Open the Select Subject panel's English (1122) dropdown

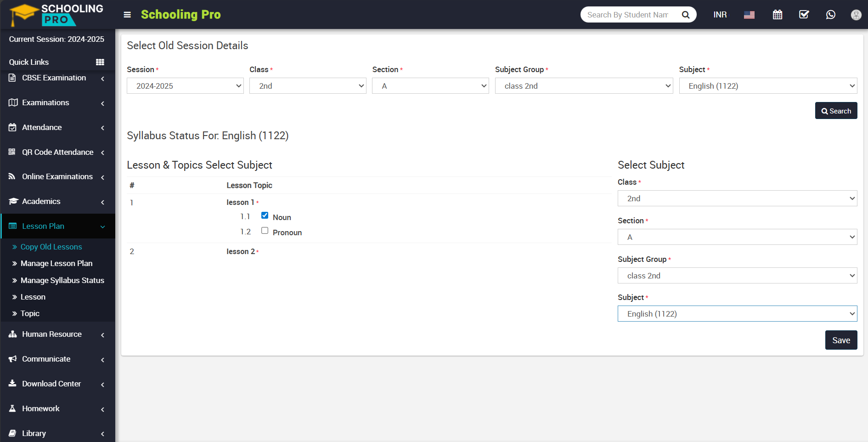[737, 314]
